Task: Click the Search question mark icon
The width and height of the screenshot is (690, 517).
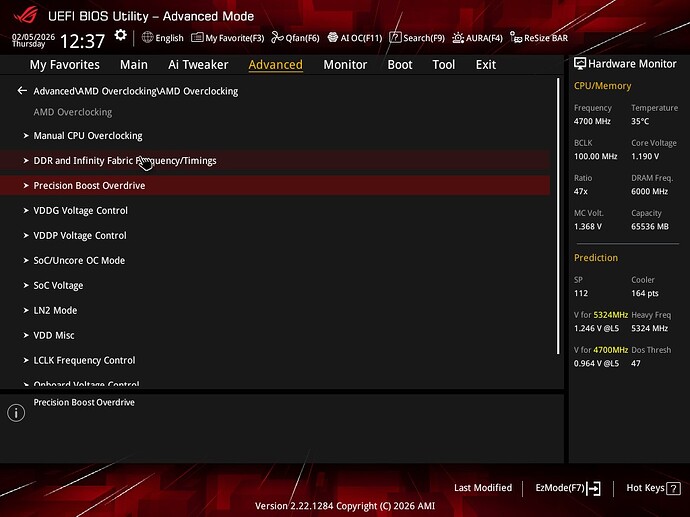Action: point(395,37)
